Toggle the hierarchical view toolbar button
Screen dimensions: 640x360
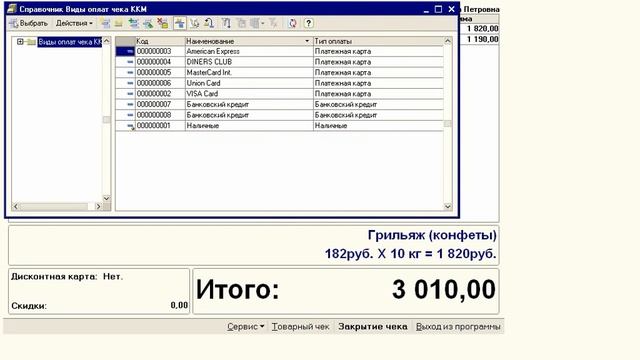180,23
